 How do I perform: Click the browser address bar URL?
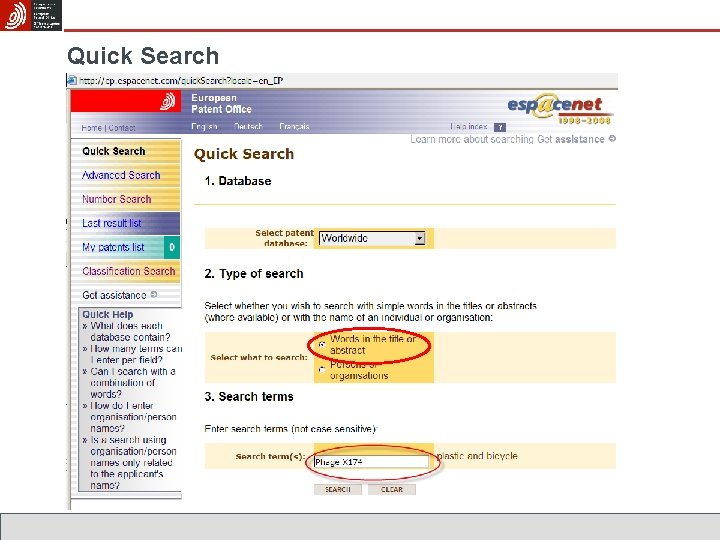pos(181,81)
